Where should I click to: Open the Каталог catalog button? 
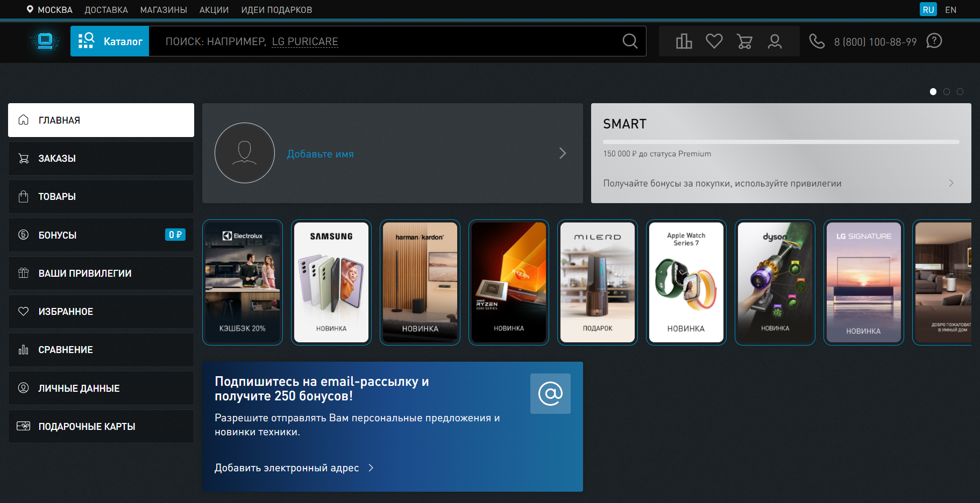pyautogui.click(x=110, y=41)
